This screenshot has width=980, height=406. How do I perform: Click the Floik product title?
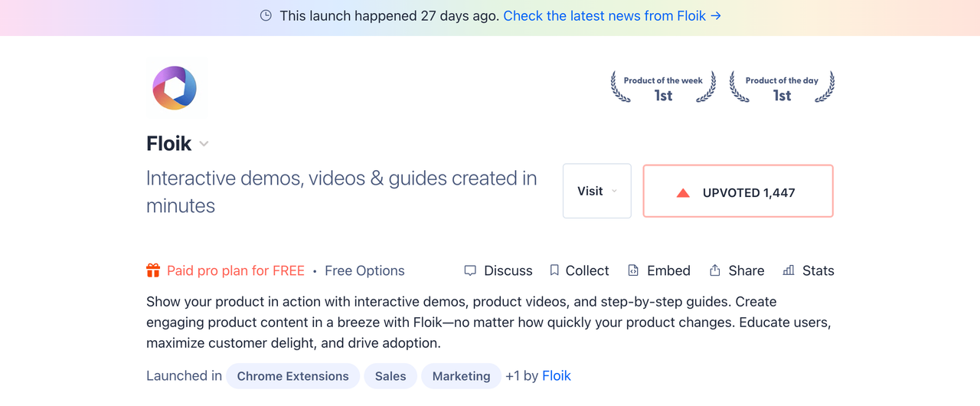(168, 143)
